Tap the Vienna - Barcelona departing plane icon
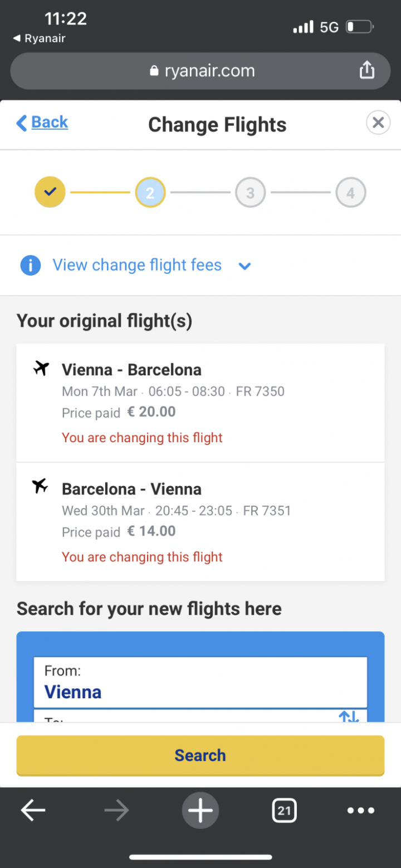This screenshot has width=401, height=868. (x=41, y=368)
